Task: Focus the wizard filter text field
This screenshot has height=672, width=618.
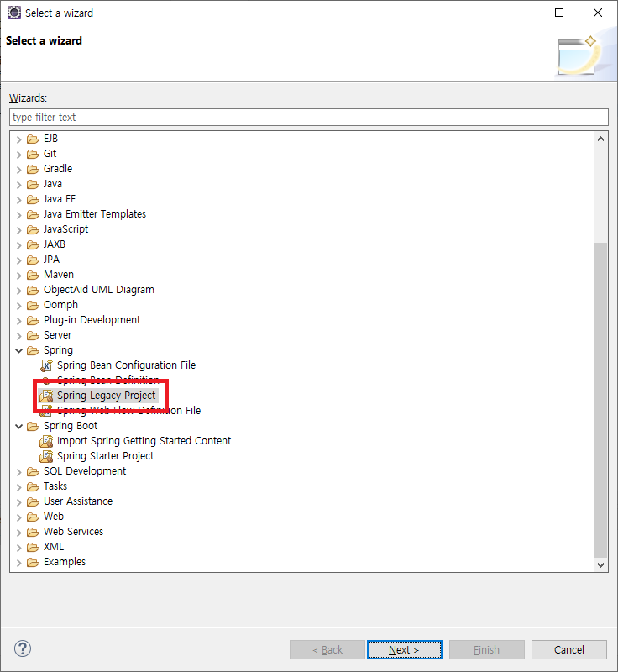Action: point(309,117)
